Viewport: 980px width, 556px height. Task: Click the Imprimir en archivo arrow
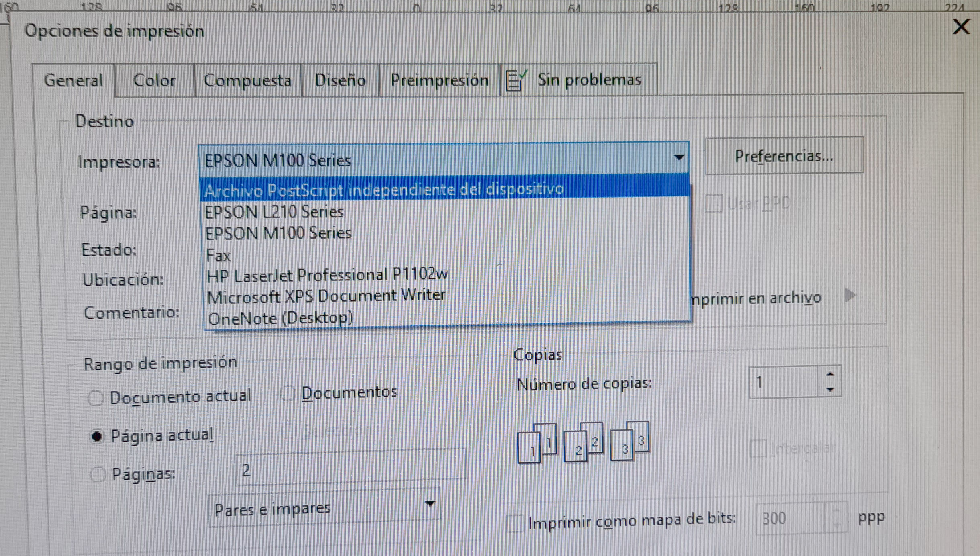[x=850, y=295]
